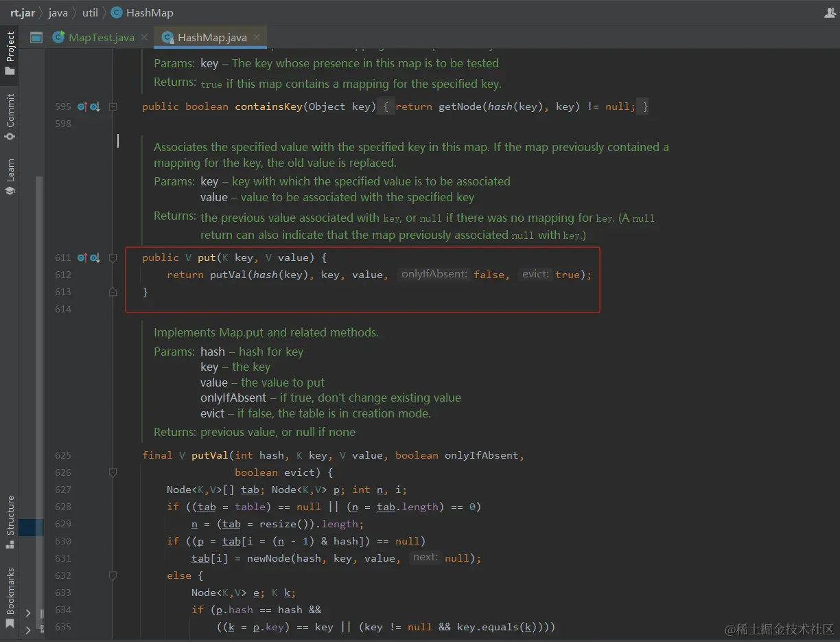Click the user account icon in the top bar
The image size is (840, 642).
(x=830, y=12)
